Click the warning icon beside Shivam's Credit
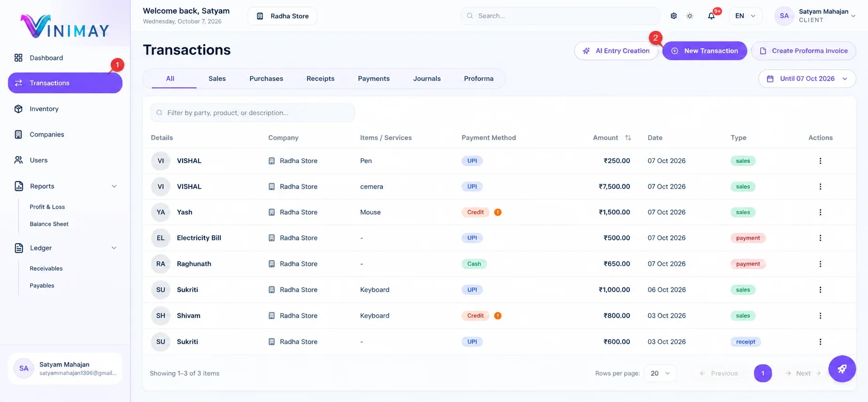The height and width of the screenshot is (402, 868). point(498,316)
